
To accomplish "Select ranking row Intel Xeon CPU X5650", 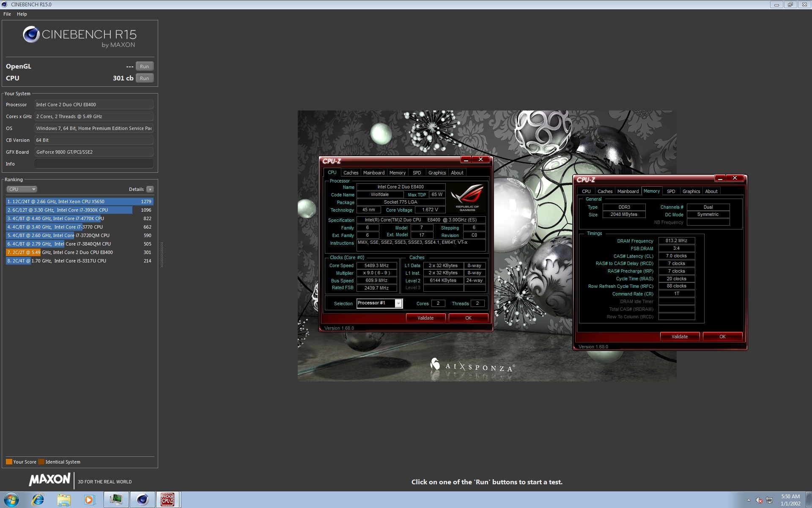I will [80, 202].
